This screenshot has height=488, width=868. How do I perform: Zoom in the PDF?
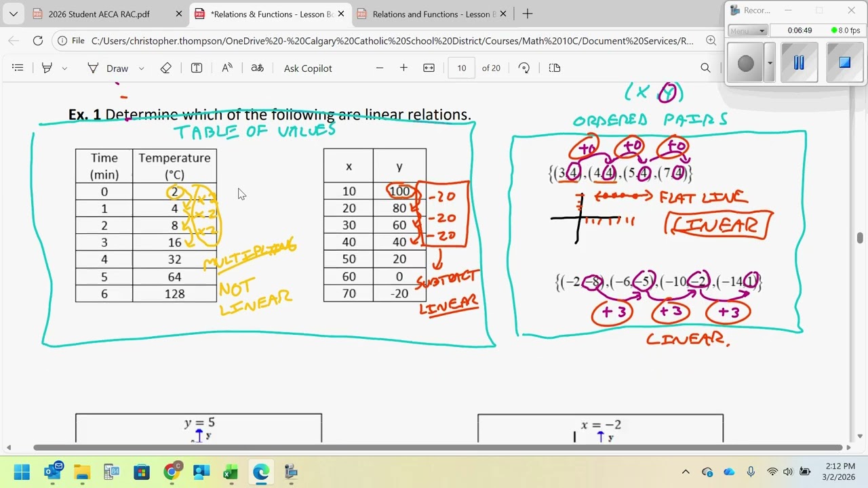pyautogui.click(x=404, y=68)
